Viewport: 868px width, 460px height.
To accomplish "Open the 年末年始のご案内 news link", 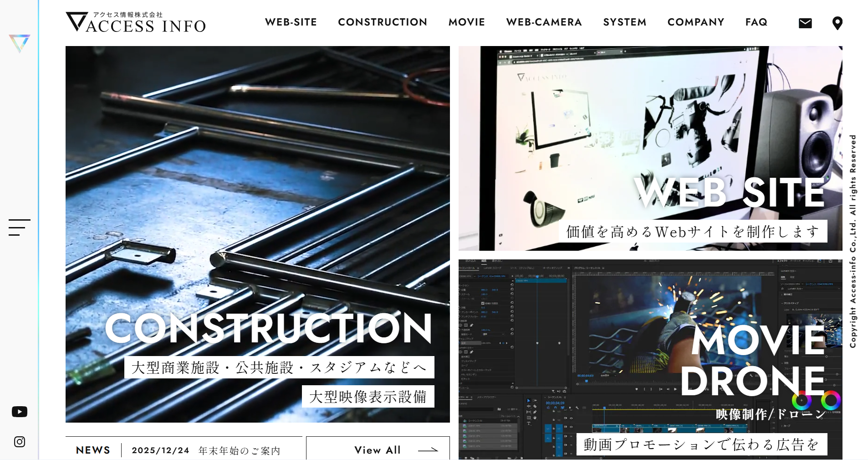I will (240, 450).
